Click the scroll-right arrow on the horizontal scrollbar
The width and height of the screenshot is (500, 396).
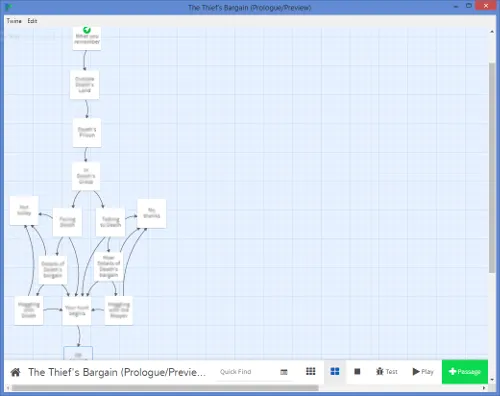(x=484, y=388)
